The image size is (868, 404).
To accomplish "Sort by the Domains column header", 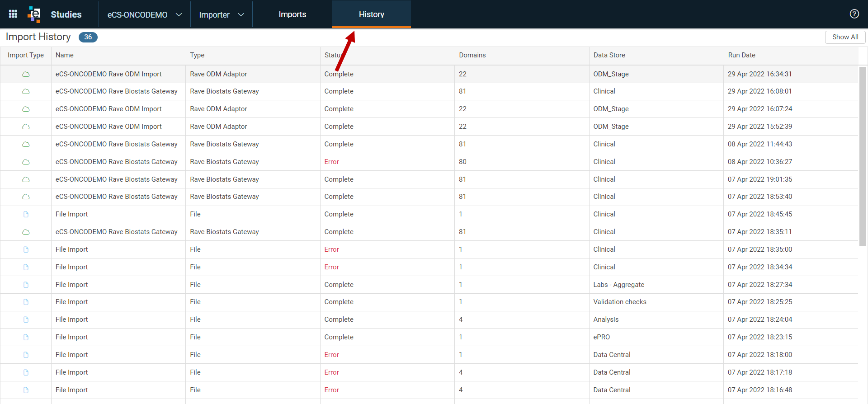I will [x=472, y=55].
